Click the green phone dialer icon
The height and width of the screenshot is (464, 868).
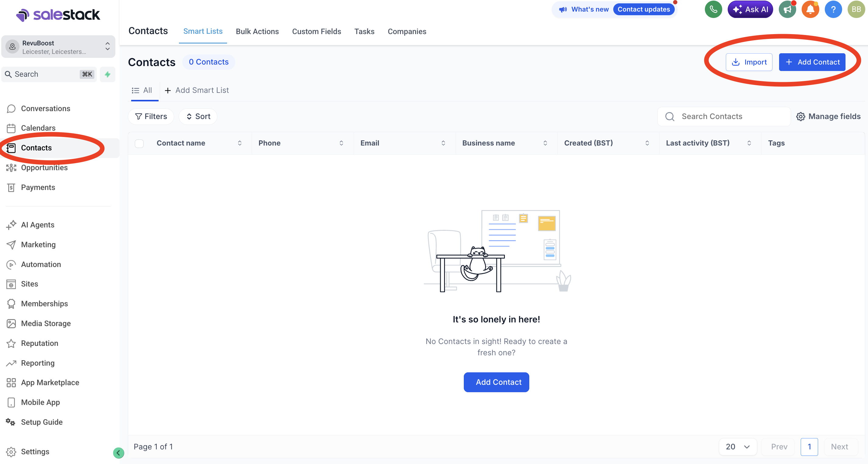click(713, 9)
